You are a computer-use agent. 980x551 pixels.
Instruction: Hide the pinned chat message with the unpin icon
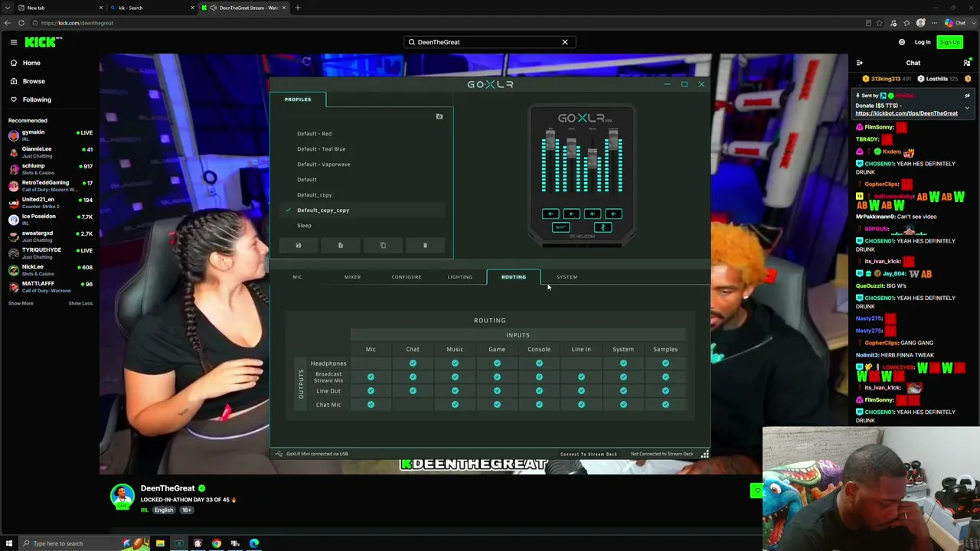pyautogui.click(x=967, y=96)
